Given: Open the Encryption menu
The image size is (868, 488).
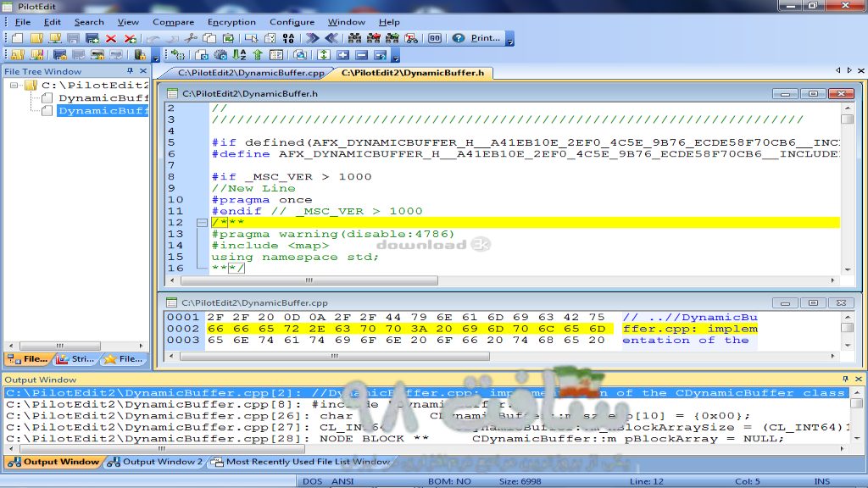Looking at the screenshot, I should pyautogui.click(x=231, y=22).
